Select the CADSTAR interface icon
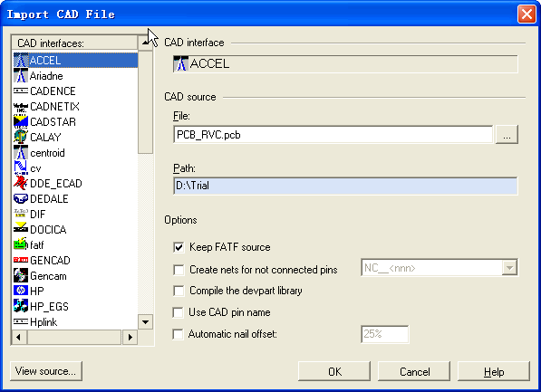 pyautogui.click(x=21, y=121)
